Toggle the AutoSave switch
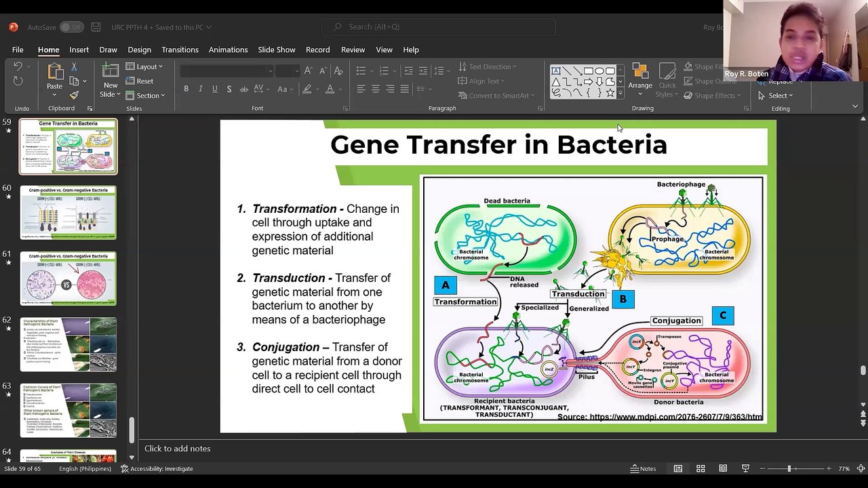Image resolution: width=868 pixels, height=488 pixels. pos(71,27)
